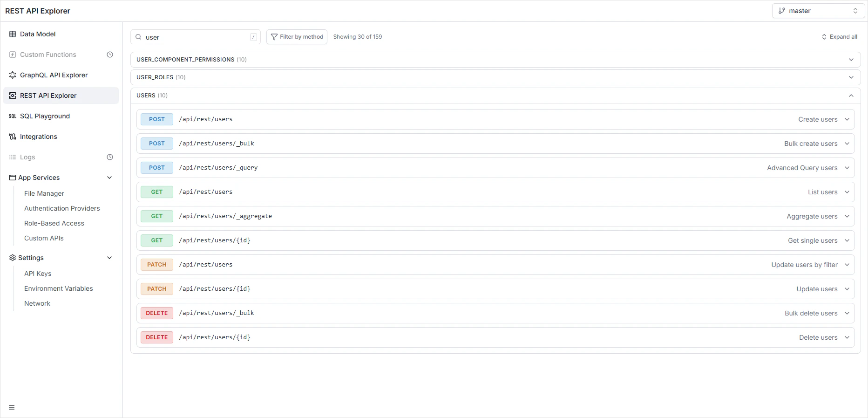868x418 pixels.
Task: Click the Settings gear icon
Action: click(x=13, y=258)
